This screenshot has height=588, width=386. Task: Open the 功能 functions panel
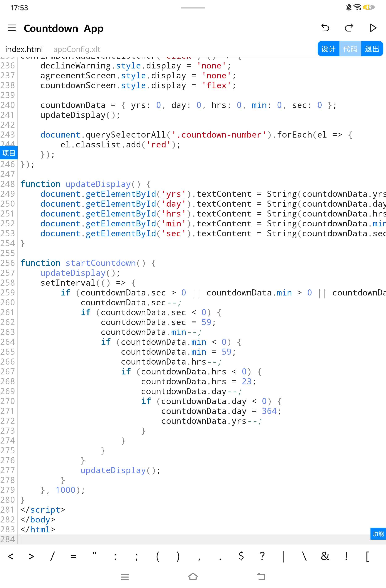pyautogui.click(x=378, y=534)
